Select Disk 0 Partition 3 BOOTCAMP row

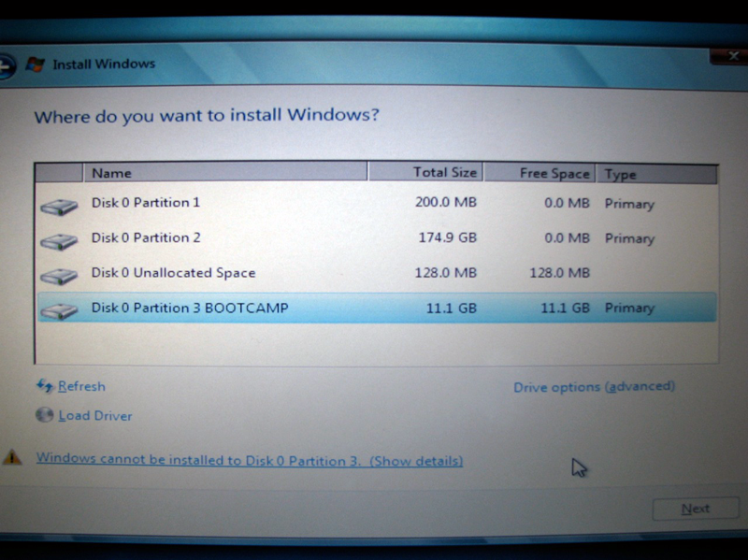[377, 308]
